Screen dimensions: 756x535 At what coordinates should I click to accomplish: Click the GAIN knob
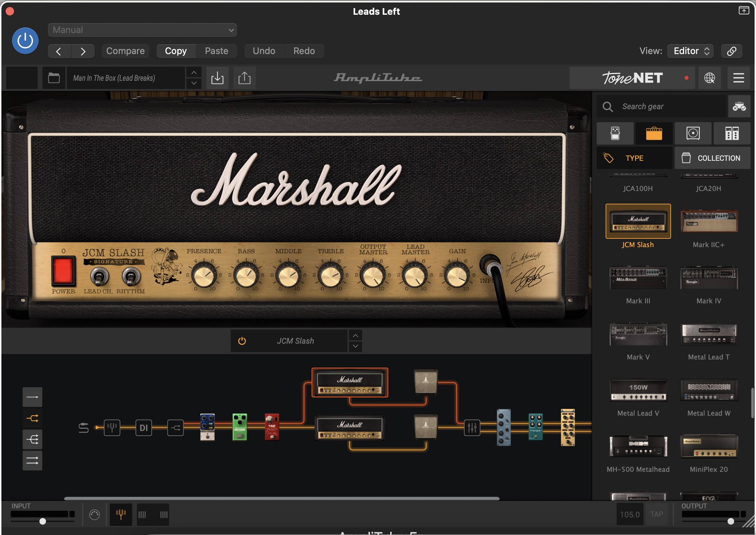pyautogui.click(x=457, y=276)
